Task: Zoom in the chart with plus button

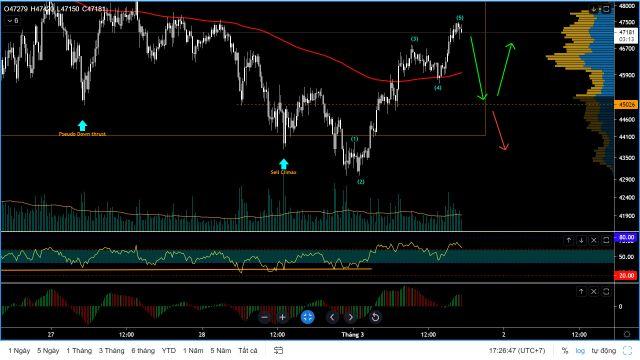Action: 282,317
